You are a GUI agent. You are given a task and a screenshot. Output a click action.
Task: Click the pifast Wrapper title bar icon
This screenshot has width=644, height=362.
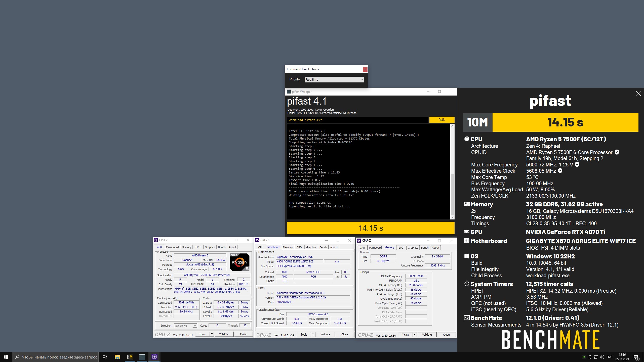point(289,92)
